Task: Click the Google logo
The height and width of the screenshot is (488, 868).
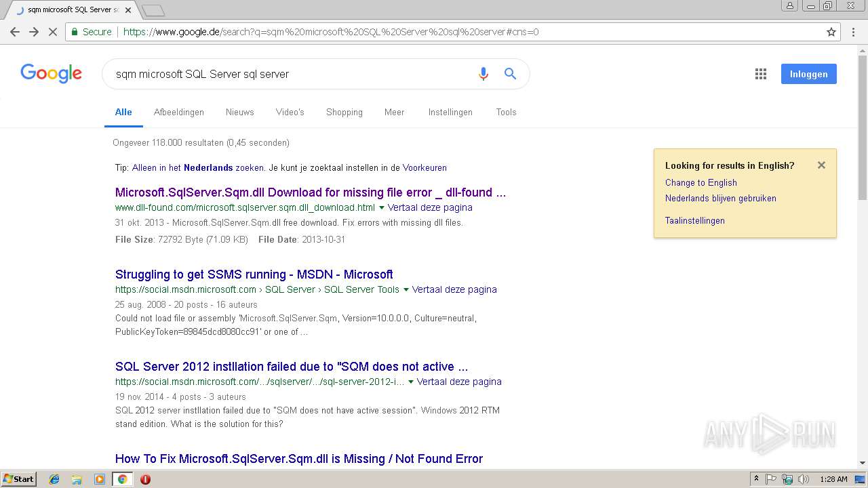Action: pyautogui.click(x=52, y=73)
